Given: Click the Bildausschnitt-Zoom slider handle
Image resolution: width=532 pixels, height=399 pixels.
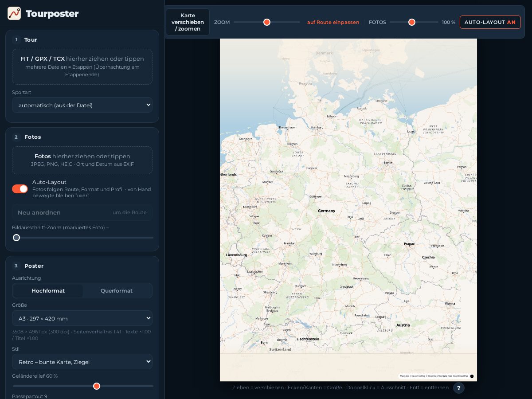Looking at the screenshot, I should tap(16, 238).
